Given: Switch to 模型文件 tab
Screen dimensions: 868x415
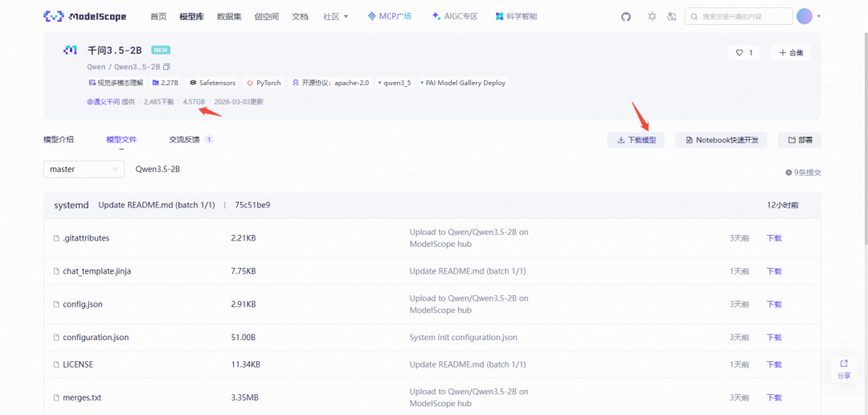Looking at the screenshot, I should click(x=121, y=140).
